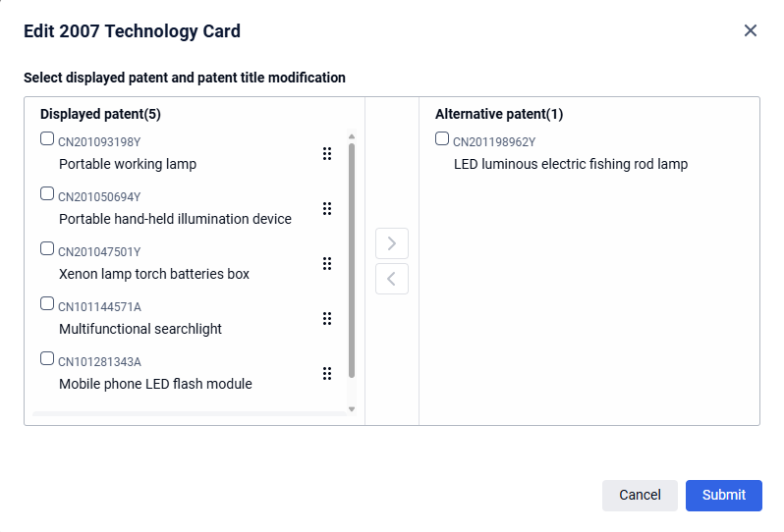784x532 pixels.
Task: Click the displayed patent list scrollbar thumb
Action: [352, 260]
